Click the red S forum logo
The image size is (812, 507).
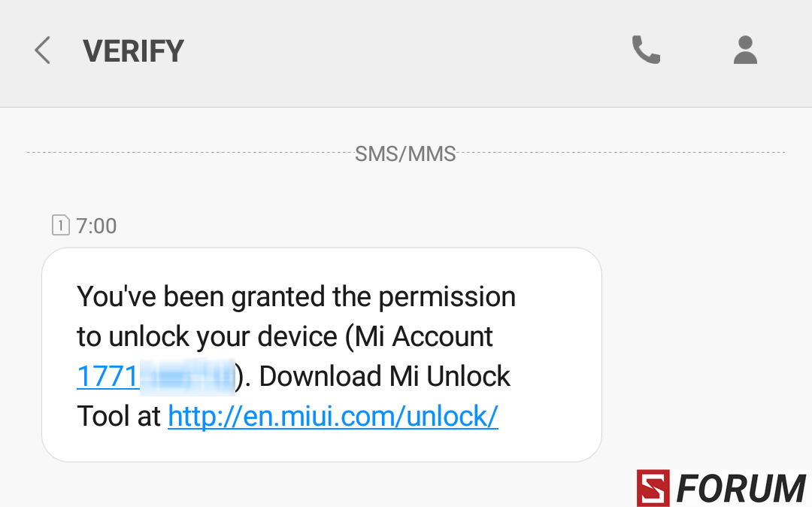point(653,487)
